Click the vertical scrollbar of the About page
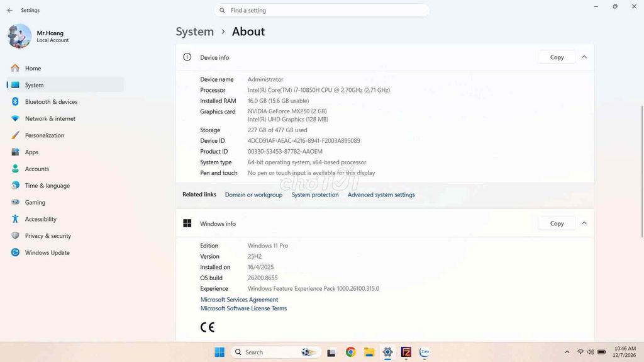Viewport: 644px width, 362px height. [x=641, y=171]
